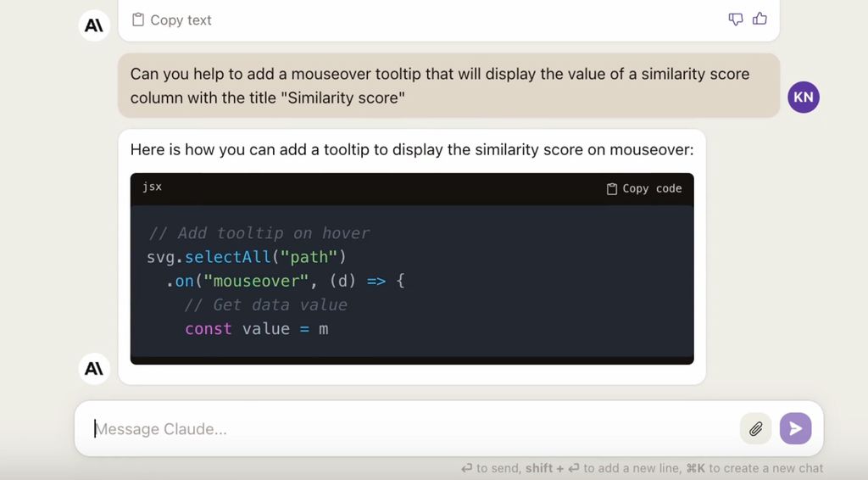868x480 pixels.
Task: Click the jsx language label
Action: (152, 187)
